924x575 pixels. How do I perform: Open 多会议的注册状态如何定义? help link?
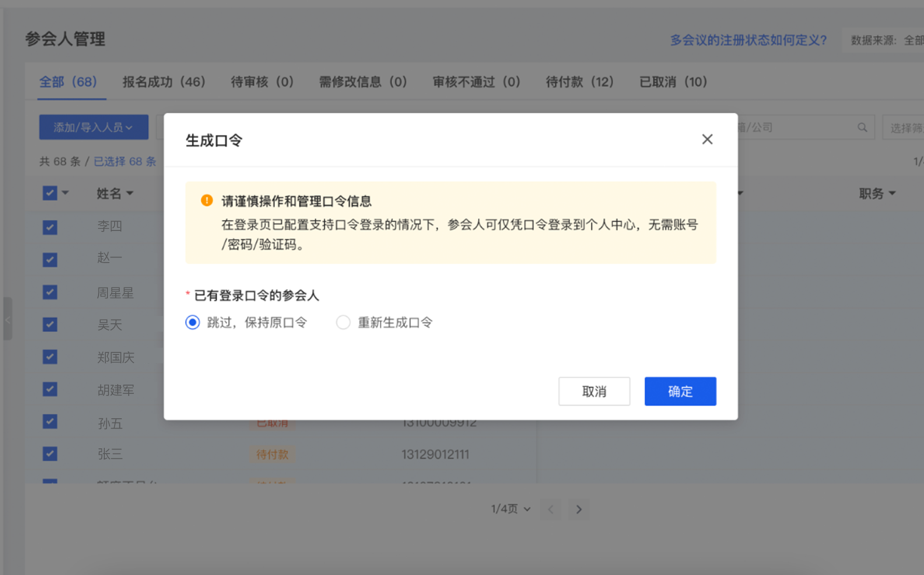pyautogui.click(x=748, y=40)
